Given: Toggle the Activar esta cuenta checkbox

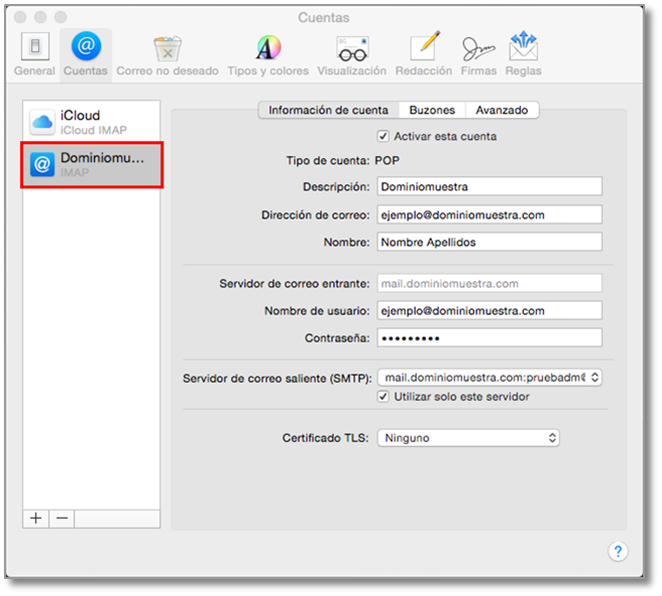Looking at the screenshot, I should pyautogui.click(x=383, y=136).
